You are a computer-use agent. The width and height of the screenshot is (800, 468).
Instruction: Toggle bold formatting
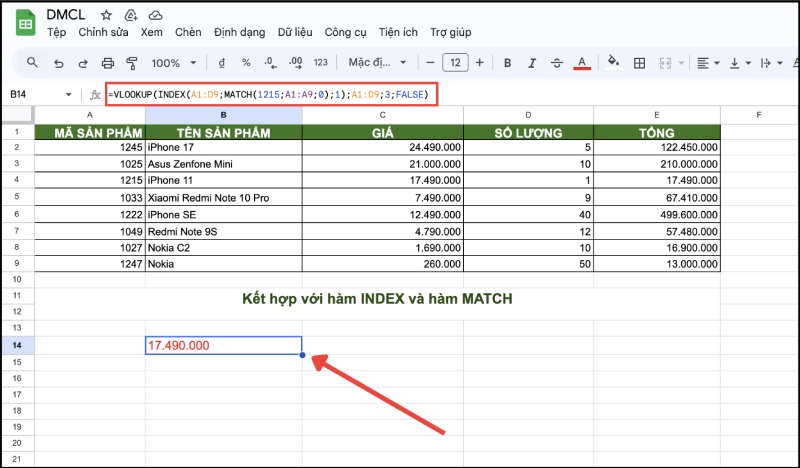pyautogui.click(x=507, y=63)
